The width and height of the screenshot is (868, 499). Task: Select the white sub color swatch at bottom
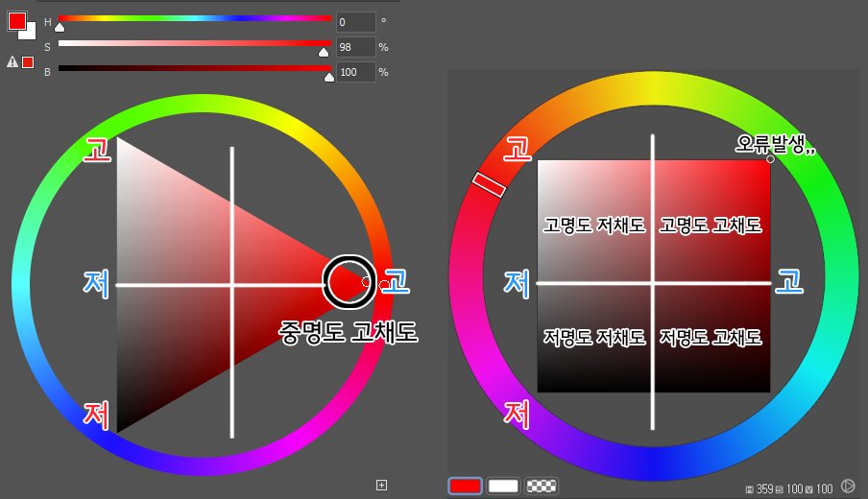503,486
